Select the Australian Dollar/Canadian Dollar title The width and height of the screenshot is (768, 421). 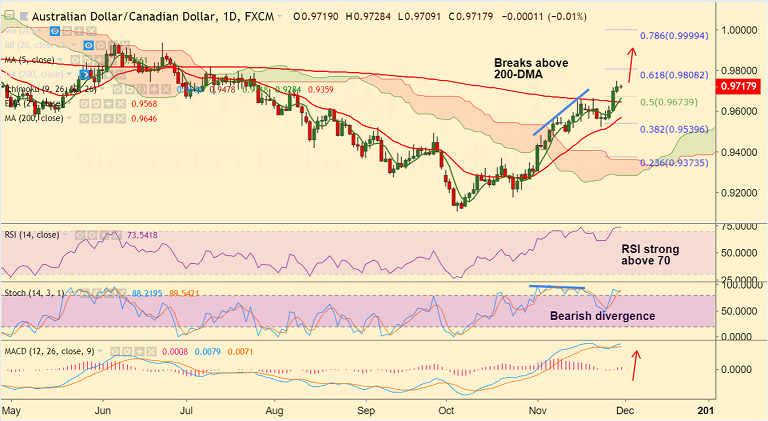(124, 17)
